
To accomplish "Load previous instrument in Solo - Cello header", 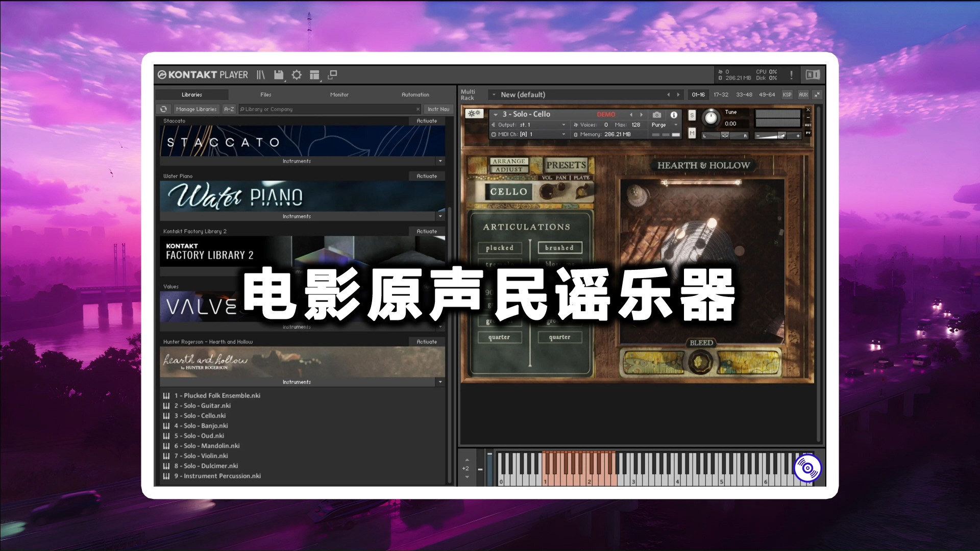I will (x=631, y=115).
